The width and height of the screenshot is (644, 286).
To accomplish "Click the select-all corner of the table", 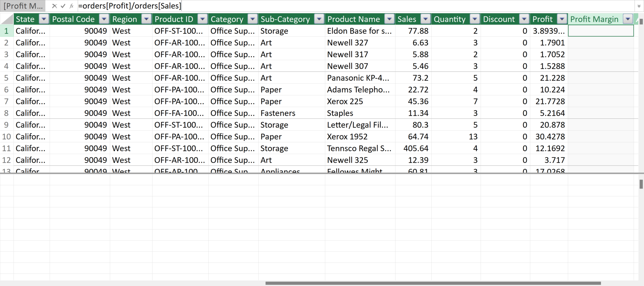I will (7, 19).
